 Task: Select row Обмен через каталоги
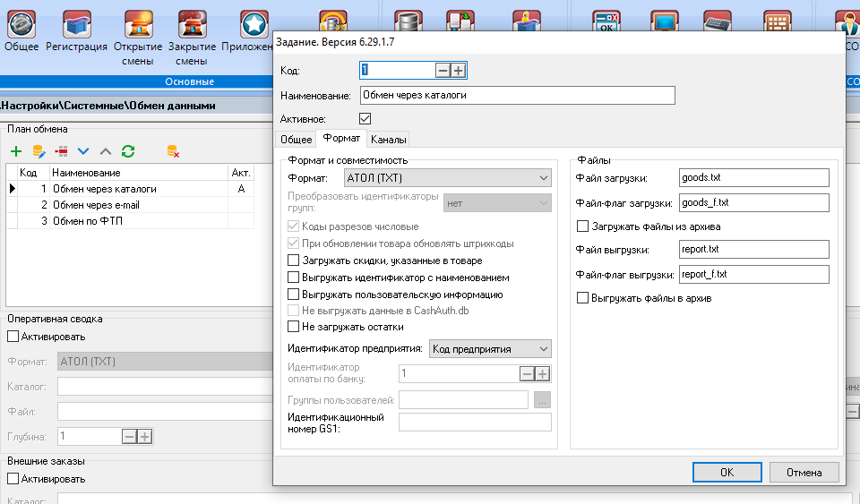click(131, 189)
